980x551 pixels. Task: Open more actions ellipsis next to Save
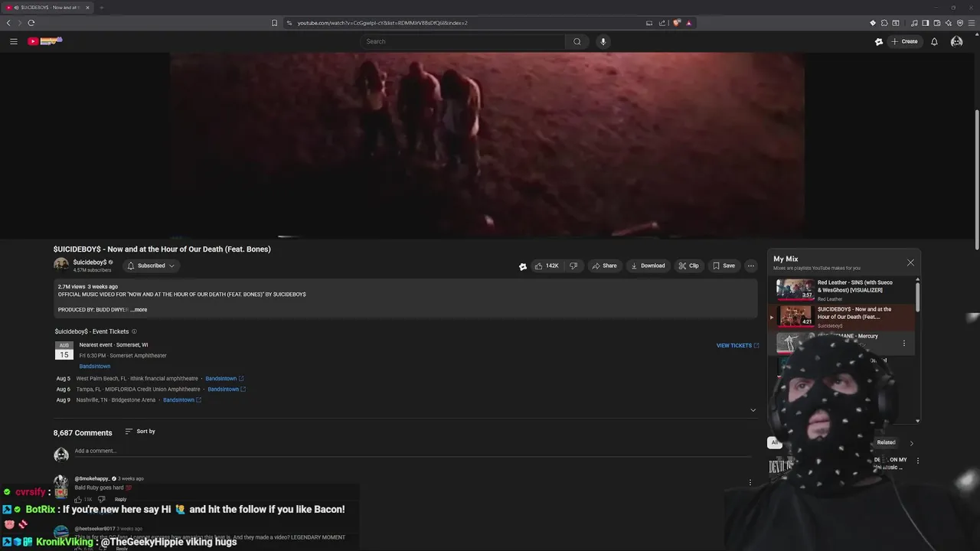(x=751, y=266)
